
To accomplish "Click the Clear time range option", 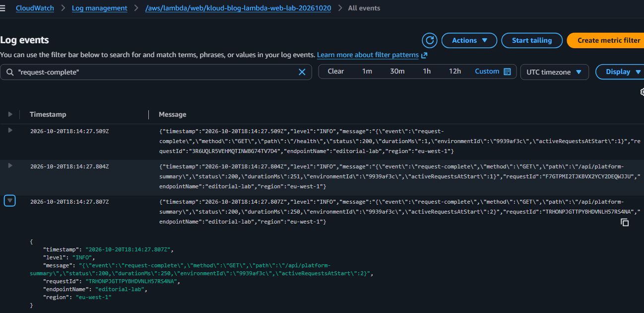I will 336,72.
